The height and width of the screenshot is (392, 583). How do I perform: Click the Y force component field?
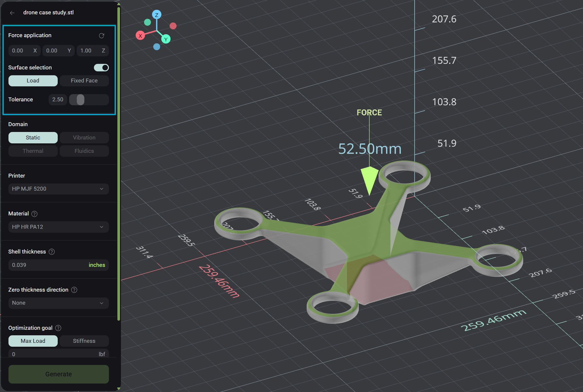point(59,51)
